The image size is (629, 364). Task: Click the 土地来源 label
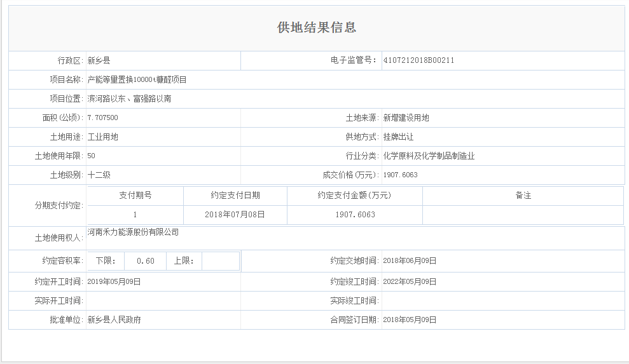363,118
